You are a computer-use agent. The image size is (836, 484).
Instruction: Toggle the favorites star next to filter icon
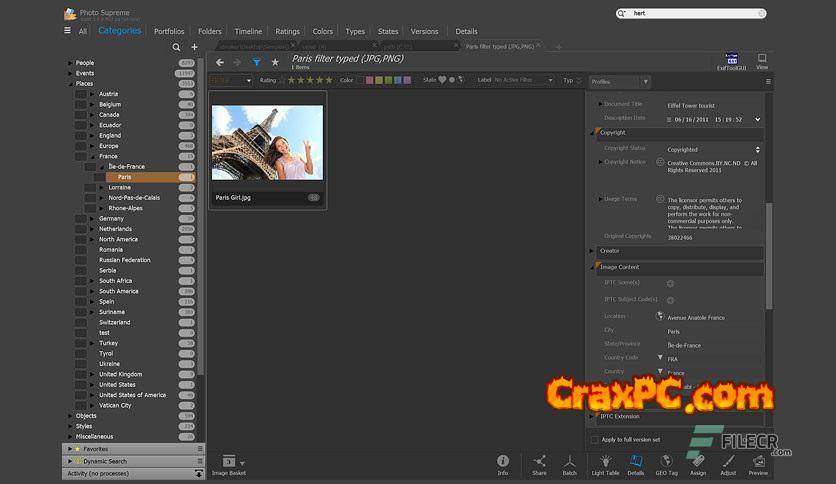pos(275,62)
